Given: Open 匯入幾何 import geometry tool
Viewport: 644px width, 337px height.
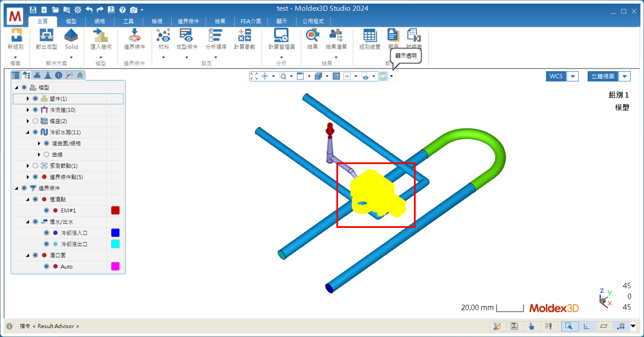Looking at the screenshot, I should pos(100,35).
